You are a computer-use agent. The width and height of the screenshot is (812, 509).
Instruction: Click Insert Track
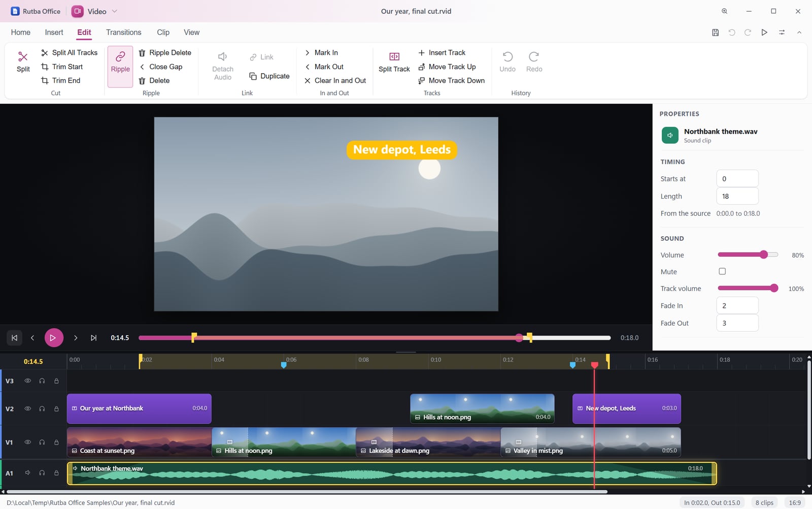442,53
